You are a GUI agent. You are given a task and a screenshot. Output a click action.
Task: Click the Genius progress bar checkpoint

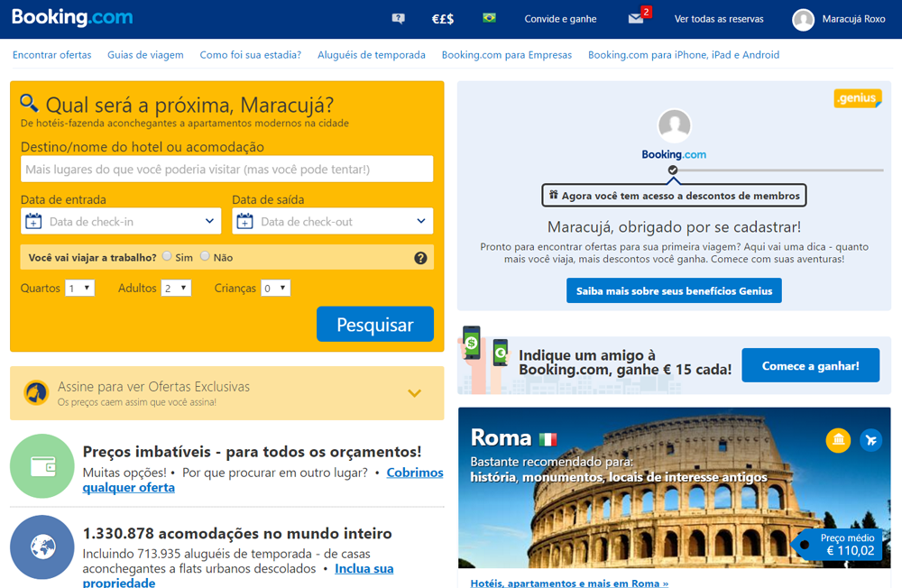[x=673, y=170]
